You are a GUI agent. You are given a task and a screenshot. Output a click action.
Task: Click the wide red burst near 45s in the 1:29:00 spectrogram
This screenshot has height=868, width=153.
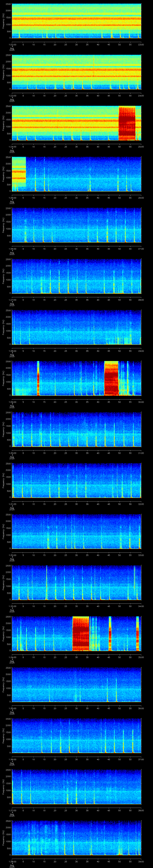coord(111,378)
